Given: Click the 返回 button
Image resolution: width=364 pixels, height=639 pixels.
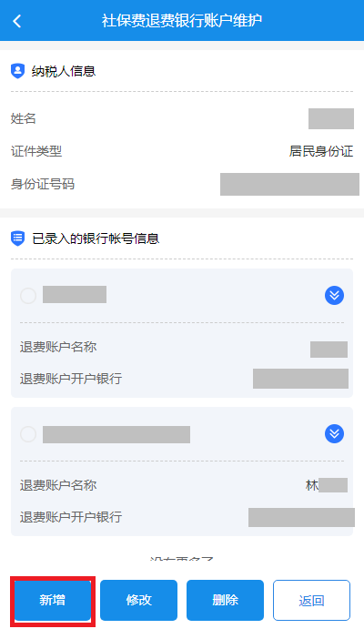Looking at the screenshot, I should point(311,600).
